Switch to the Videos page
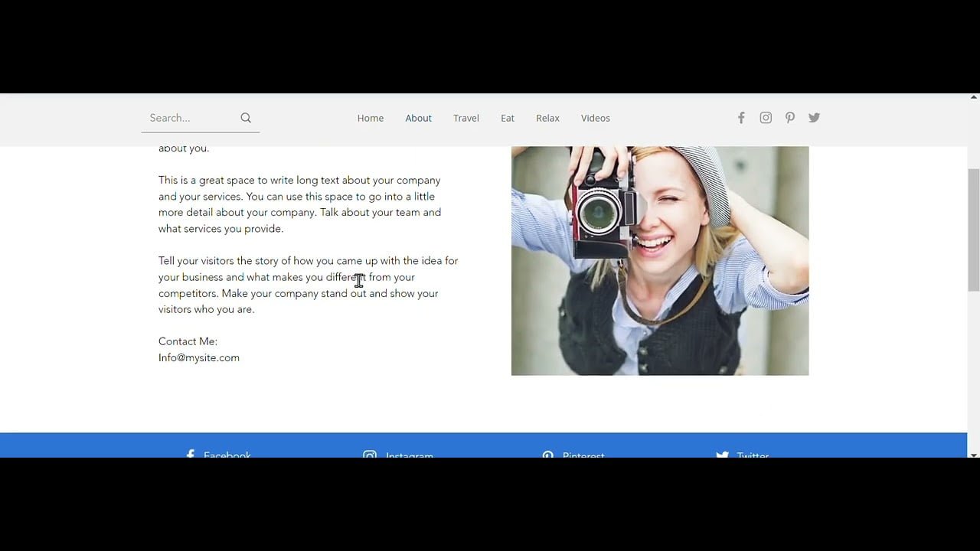Image resolution: width=980 pixels, height=551 pixels. (x=596, y=118)
